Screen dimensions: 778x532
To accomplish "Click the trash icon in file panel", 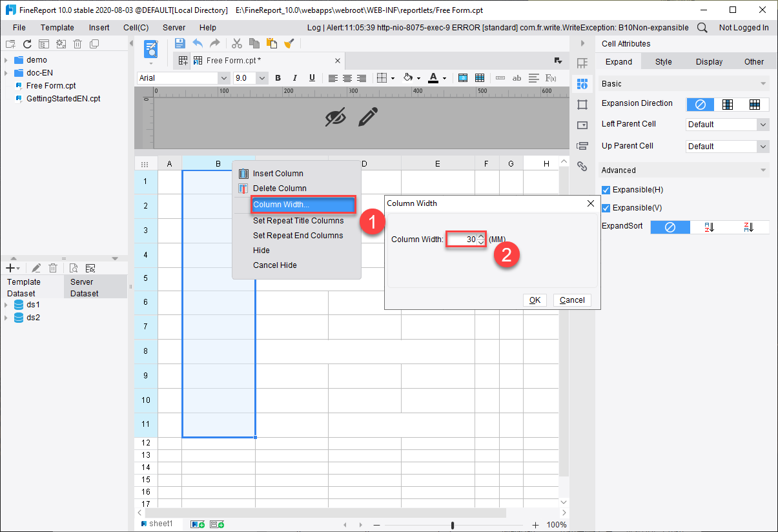I will click(x=77, y=44).
